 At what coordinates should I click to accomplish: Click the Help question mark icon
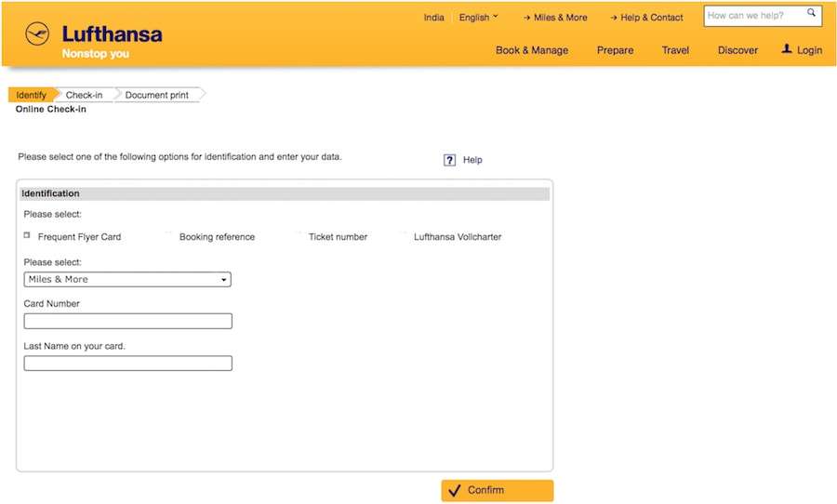pyautogui.click(x=449, y=160)
